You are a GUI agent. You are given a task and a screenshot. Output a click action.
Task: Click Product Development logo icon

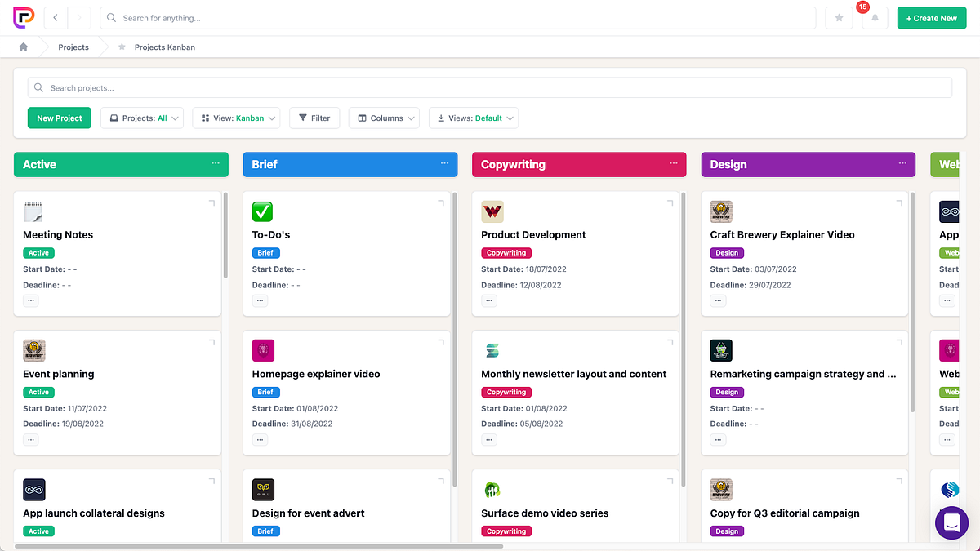coord(492,211)
